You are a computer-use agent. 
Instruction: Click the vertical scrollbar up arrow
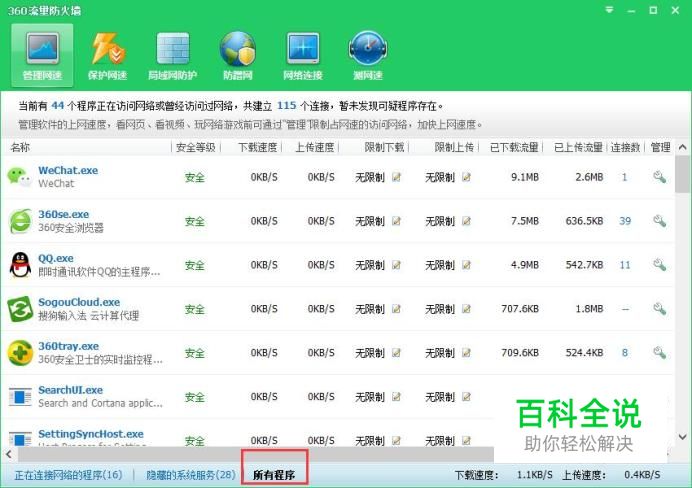682,147
